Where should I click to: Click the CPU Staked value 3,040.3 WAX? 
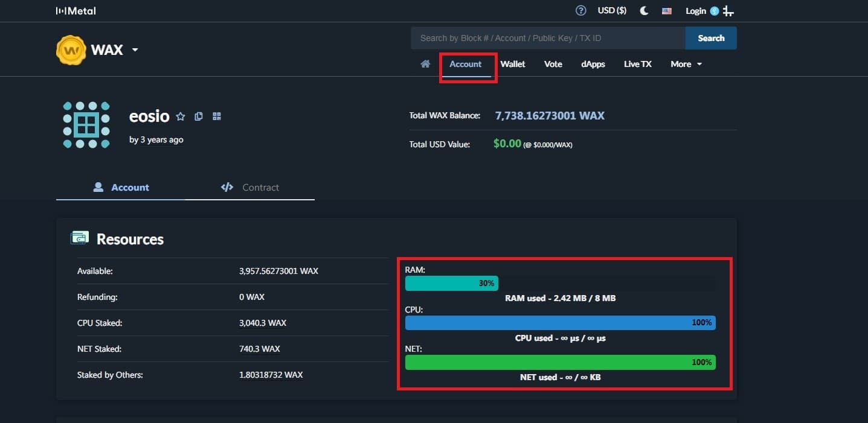(263, 323)
